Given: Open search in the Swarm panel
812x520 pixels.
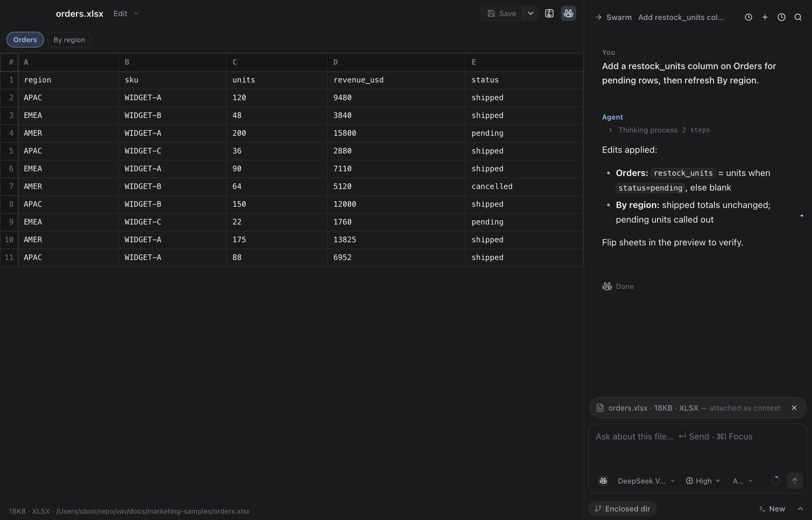Looking at the screenshot, I should [x=798, y=17].
